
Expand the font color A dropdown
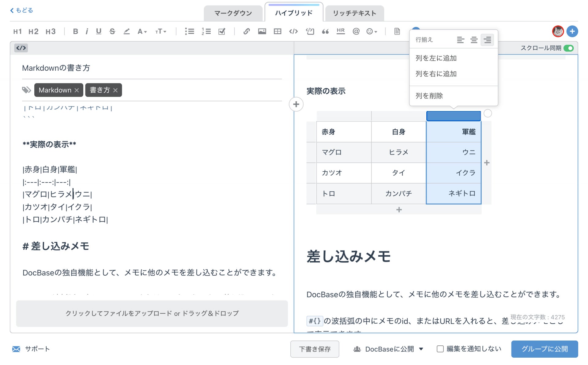tap(142, 31)
